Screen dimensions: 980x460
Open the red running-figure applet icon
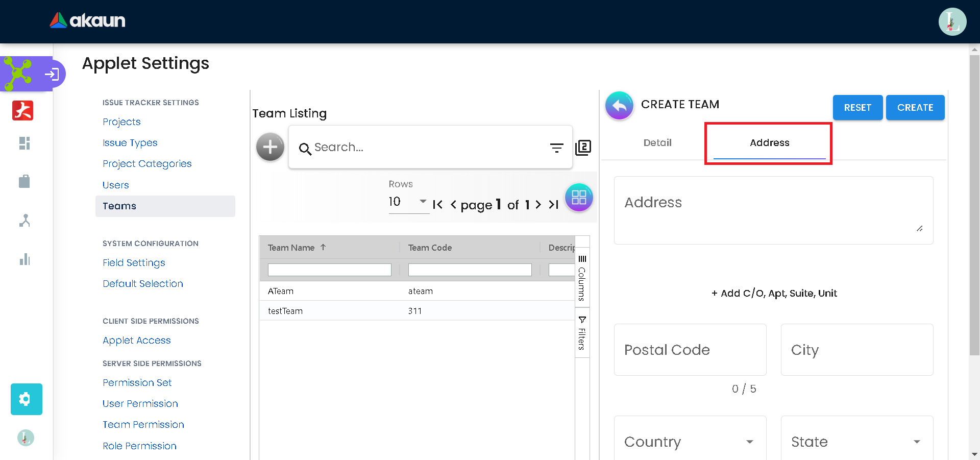pyautogui.click(x=23, y=110)
